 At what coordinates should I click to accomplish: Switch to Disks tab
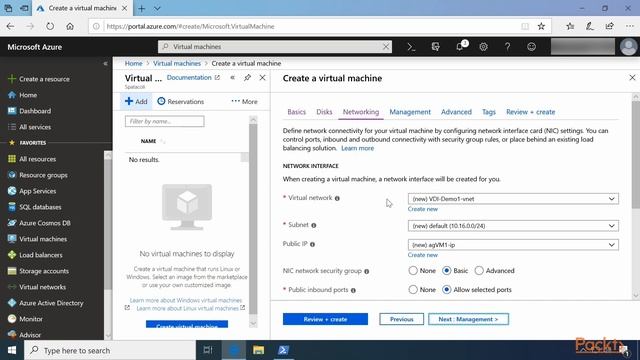[324, 112]
